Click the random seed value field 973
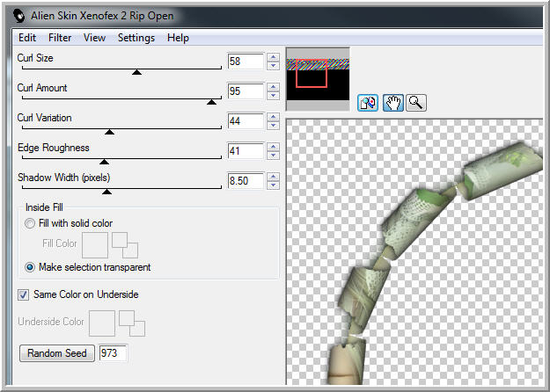The width and height of the screenshot is (550, 392). [x=113, y=353]
